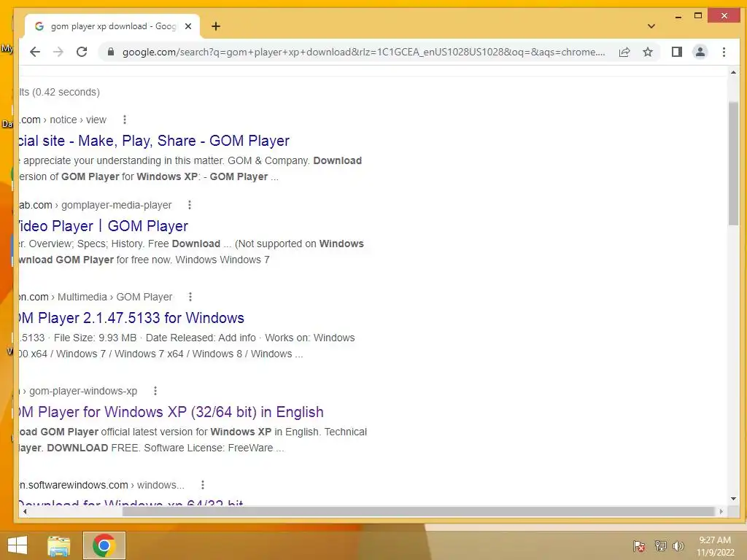This screenshot has height=560, width=747.
Task: Click the horizontal scrollbar right arrow
Action: tap(721, 511)
